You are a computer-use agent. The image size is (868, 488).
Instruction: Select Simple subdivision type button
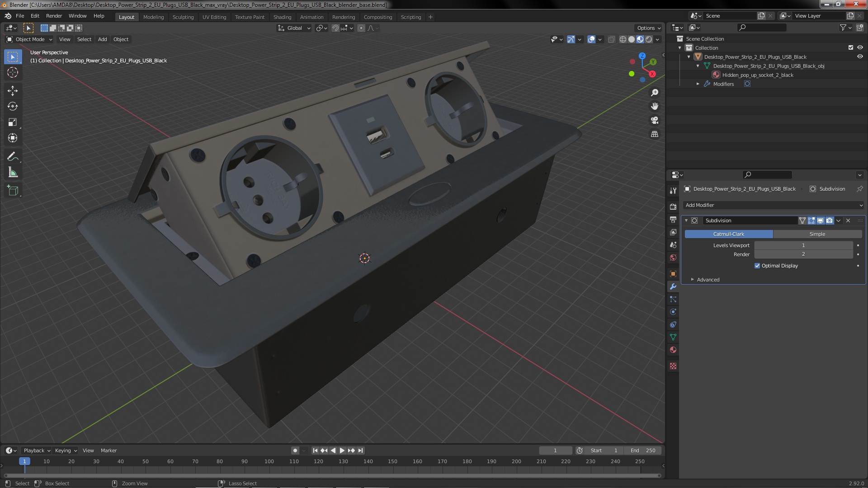[817, 234]
